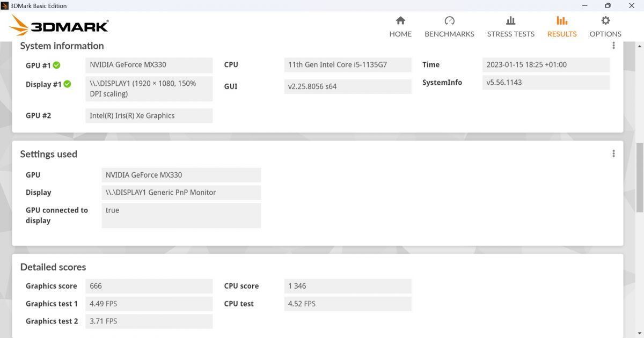
Task: Click the GPU connected to display label
Action: [x=57, y=215]
